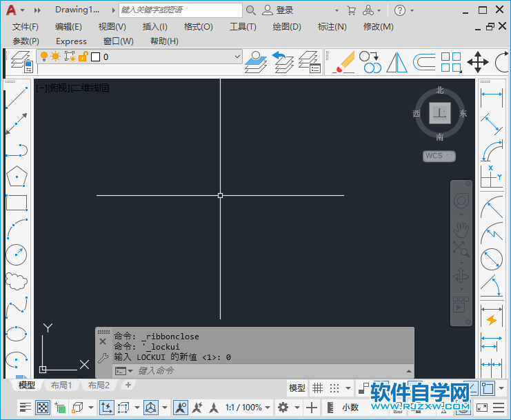Switch to the 布局2 tab
Screen dimensions: 511x420
[x=99, y=385]
